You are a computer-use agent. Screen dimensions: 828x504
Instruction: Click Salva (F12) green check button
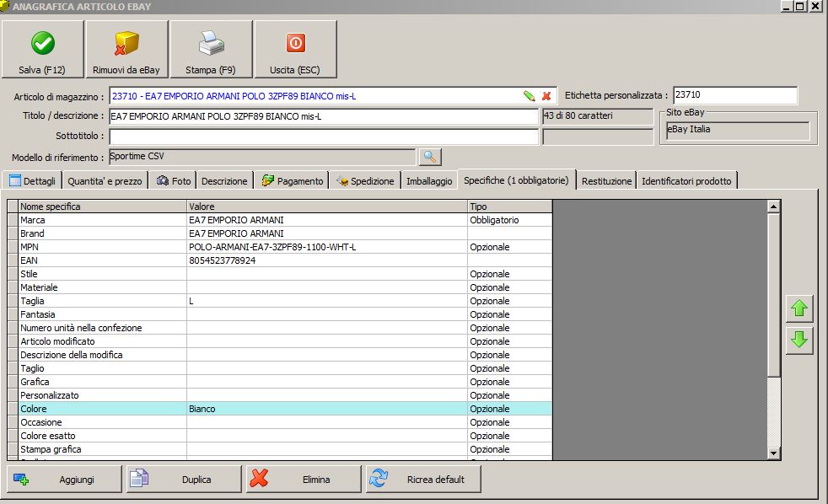click(42, 50)
